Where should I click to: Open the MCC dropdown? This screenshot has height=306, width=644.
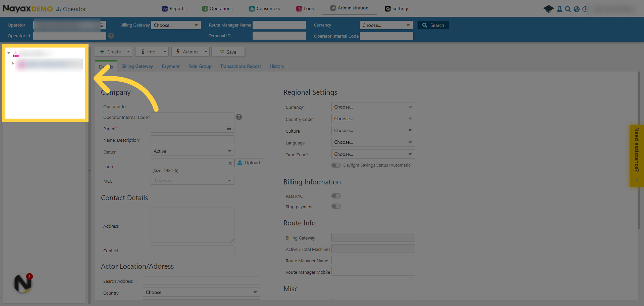(x=193, y=181)
